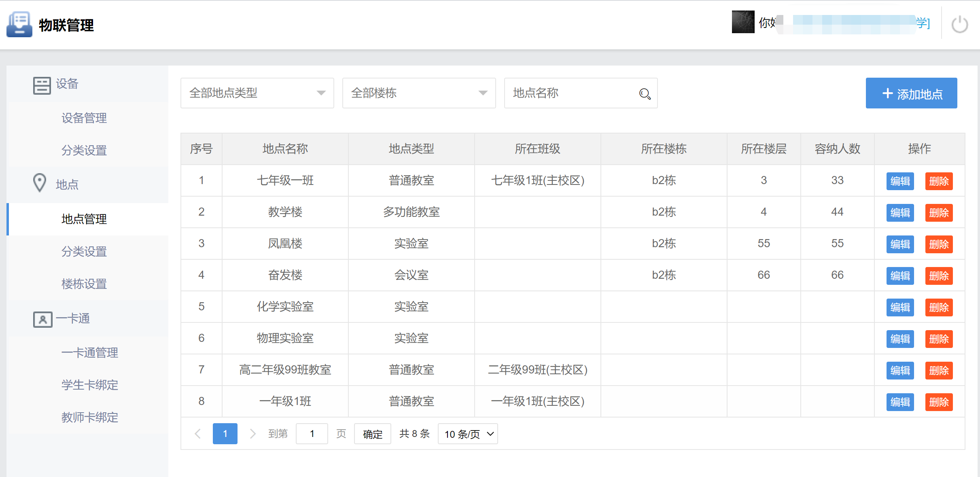Open 设备管理 in the sidebar
This screenshot has height=477, width=980.
click(x=84, y=118)
